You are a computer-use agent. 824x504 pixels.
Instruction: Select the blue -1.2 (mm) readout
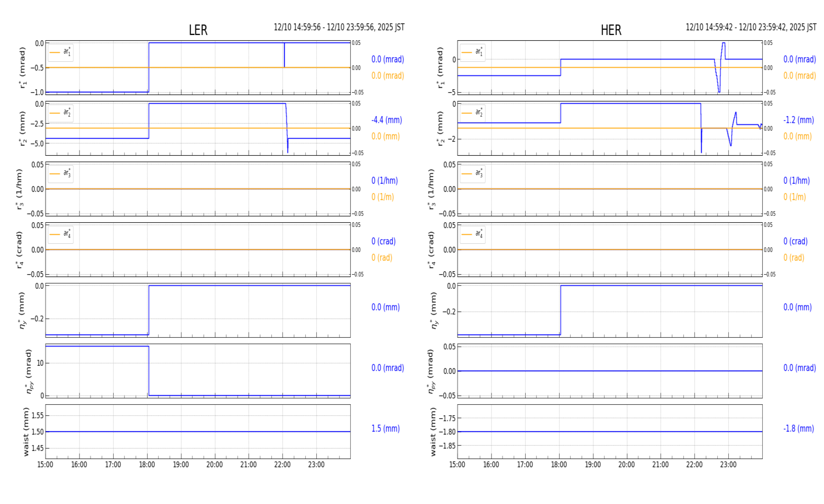tap(799, 120)
